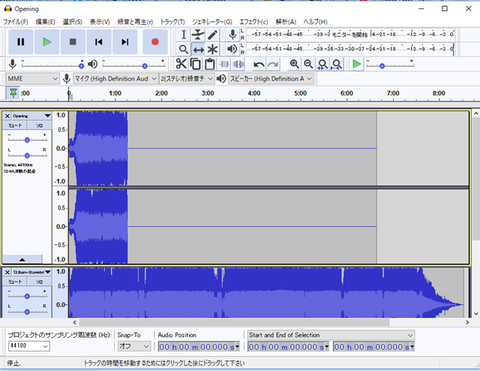Click the Audio Position time field
Screen dimensions: 480x371
[x=198, y=347]
